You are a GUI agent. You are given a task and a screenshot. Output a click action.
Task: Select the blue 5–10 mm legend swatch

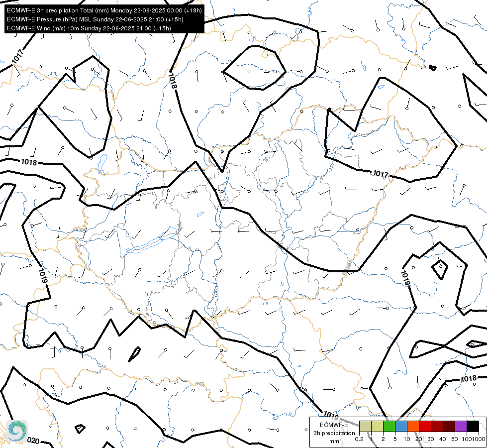coord(401,427)
